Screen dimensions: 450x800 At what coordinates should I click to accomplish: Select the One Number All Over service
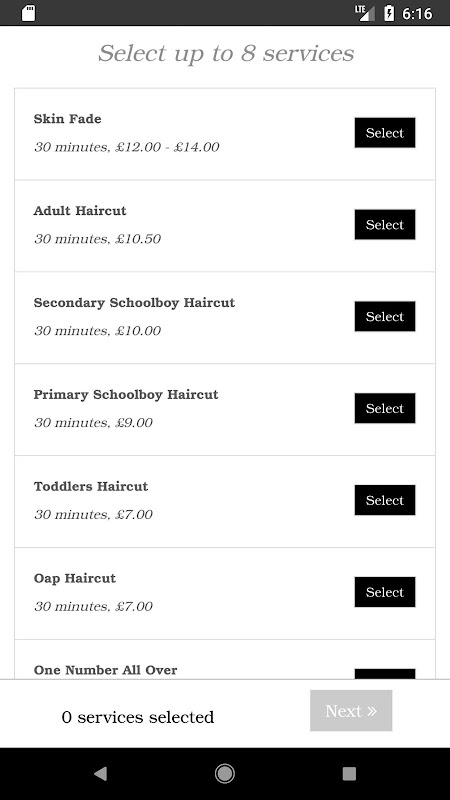point(385,673)
